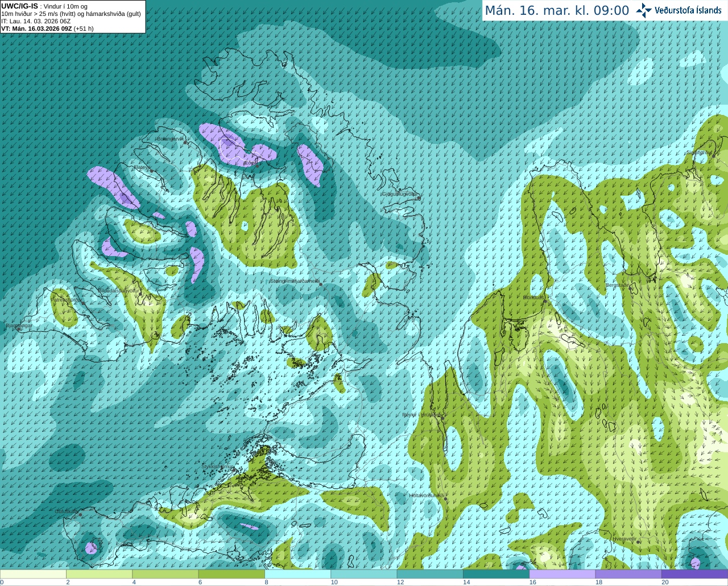728x586 pixels.
Task: Click the legend value 10 label
Action: [x=334, y=582]
